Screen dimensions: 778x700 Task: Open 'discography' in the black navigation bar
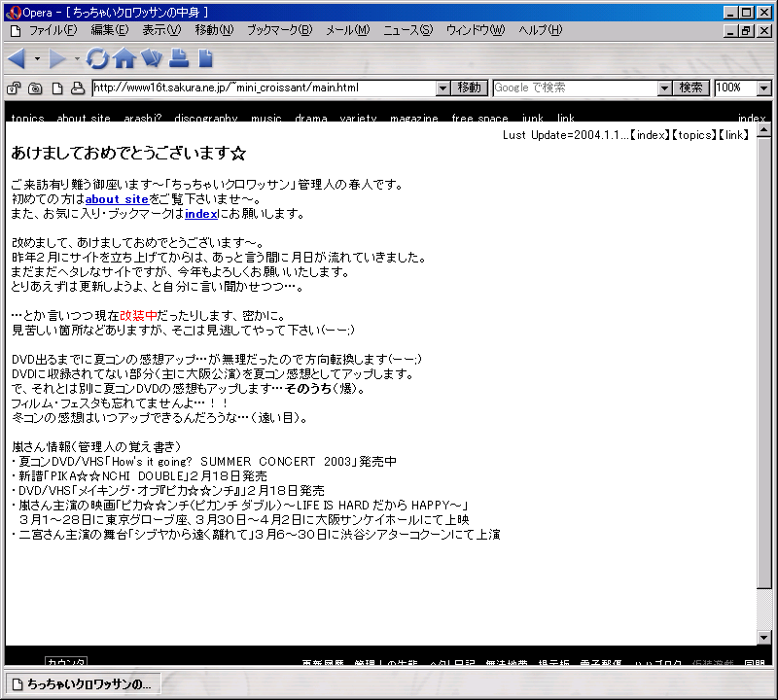(x=206, y=118)
